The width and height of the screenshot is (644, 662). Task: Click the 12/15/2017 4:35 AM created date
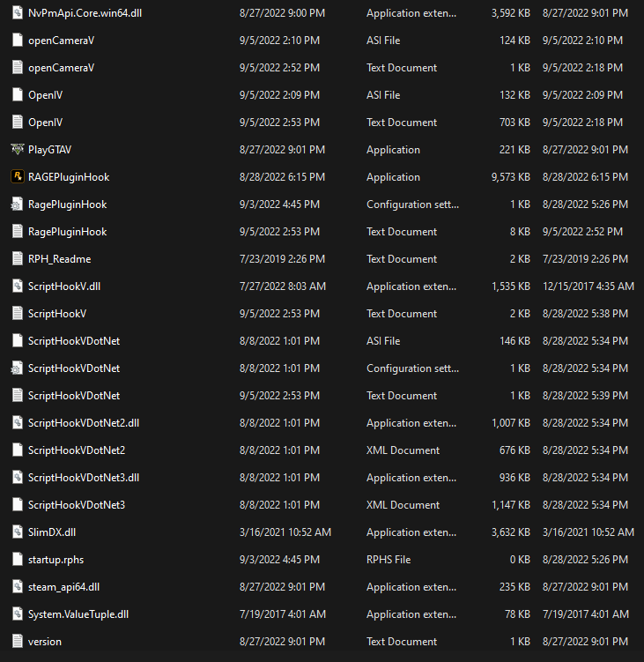tap(588, 286)
